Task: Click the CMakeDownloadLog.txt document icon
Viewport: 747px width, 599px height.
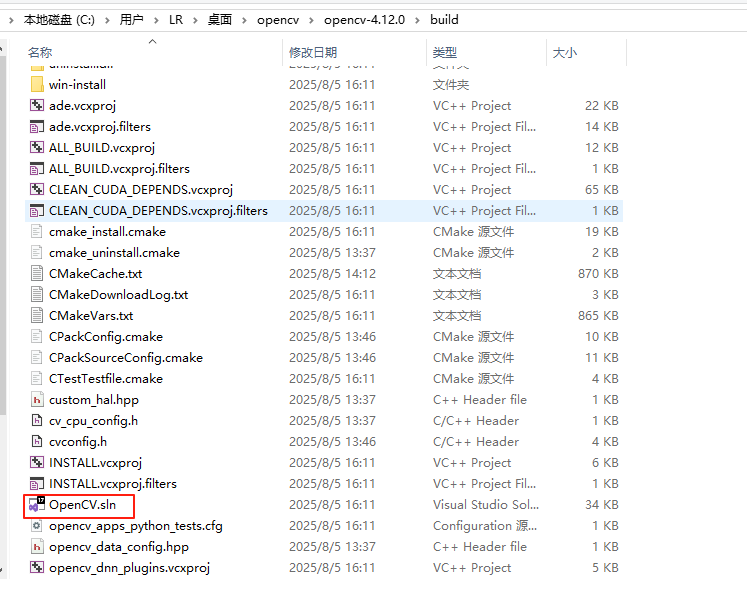Action: point(37,294)
